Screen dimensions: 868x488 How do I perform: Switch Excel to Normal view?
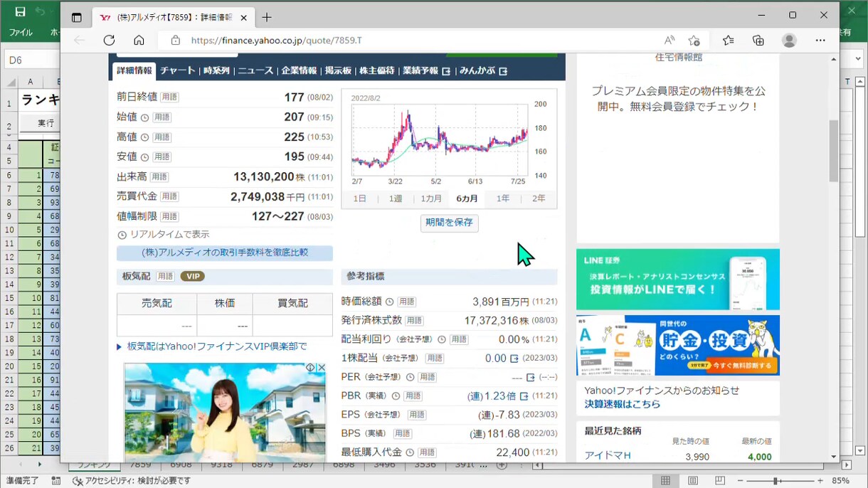[x=665, y=481]
